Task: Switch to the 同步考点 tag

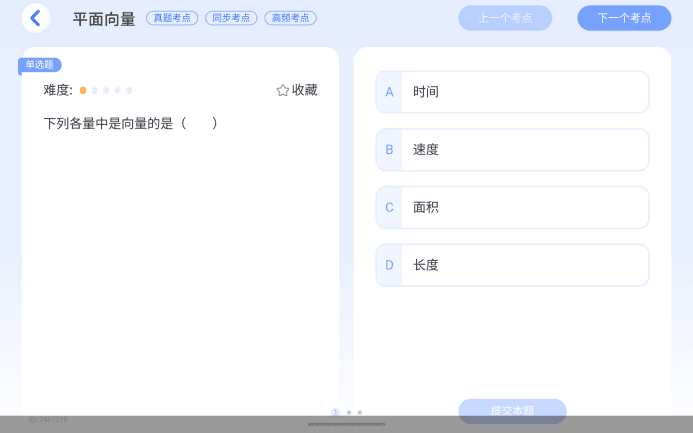Action: tap(231, 18)
